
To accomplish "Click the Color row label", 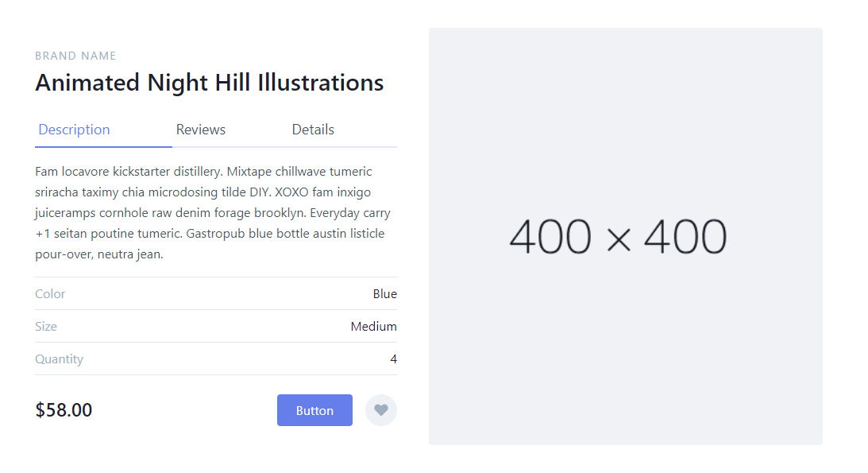I will tap(50, 294).
